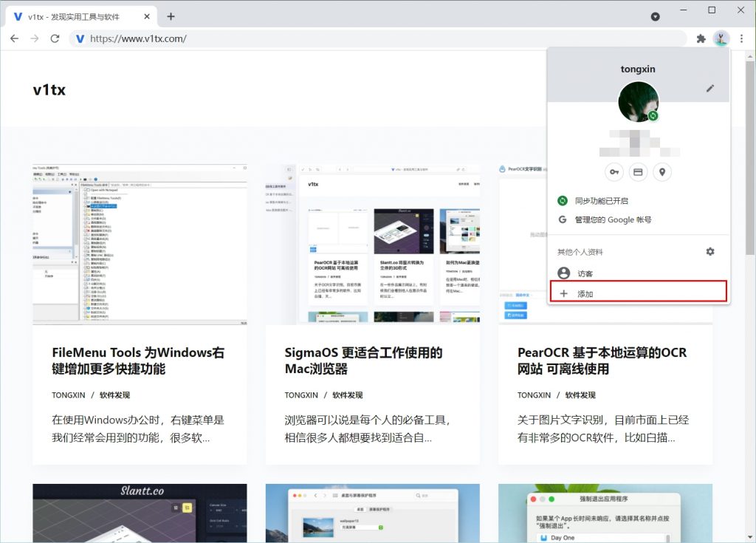The width and height of the screenshot is (756, 543).
Task: Click the v1tx site logo heading
Action: click(49, 90)
